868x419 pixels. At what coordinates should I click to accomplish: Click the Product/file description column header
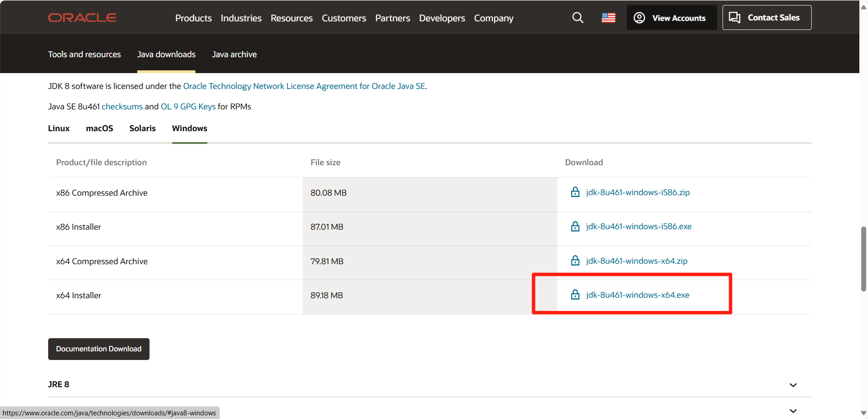[x=101, y=163]
